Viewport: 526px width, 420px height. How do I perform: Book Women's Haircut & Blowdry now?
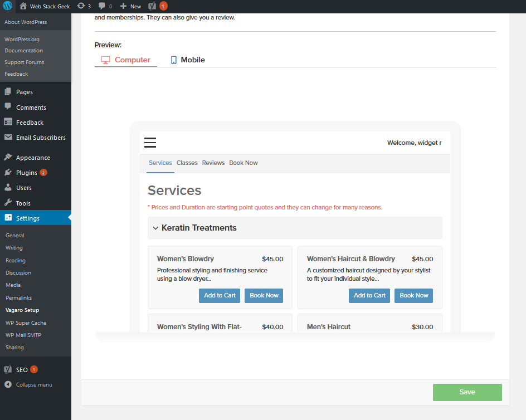pyautogui.click(x=413, y=296)
